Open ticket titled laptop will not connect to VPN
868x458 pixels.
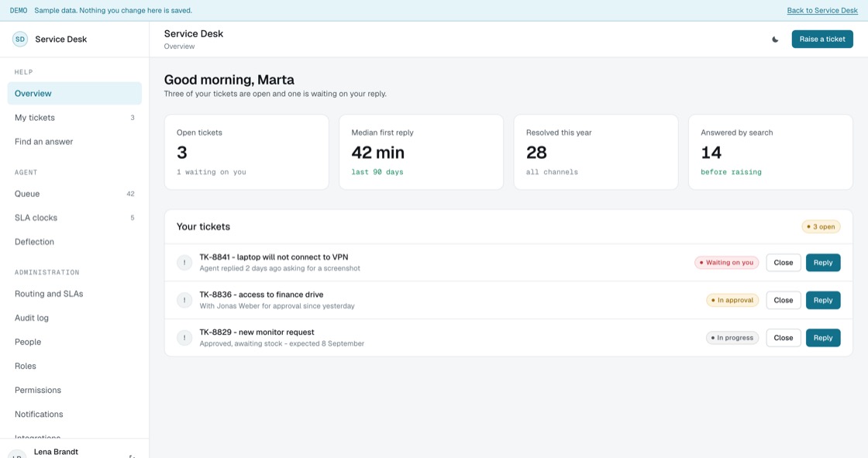274,257
